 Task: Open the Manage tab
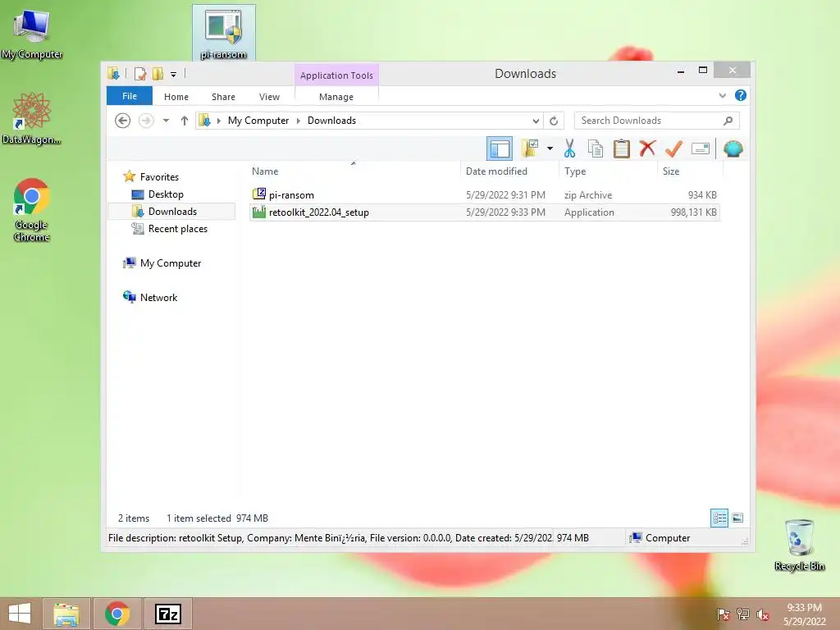(336, 97)
